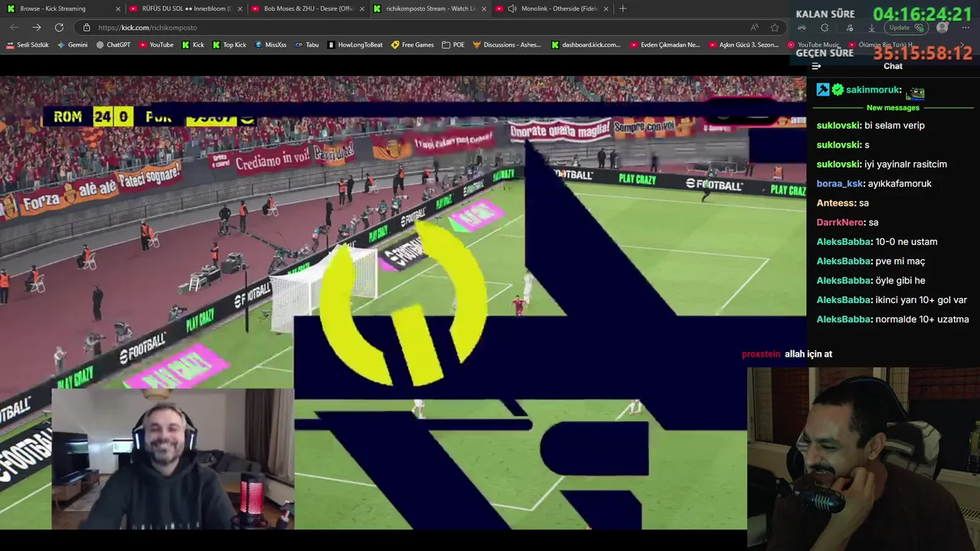Click suklovski on the 'bi selam verip' message
The width and height of the screenshot is (980, 551).
pyautogui.click(x=839, y=126)
